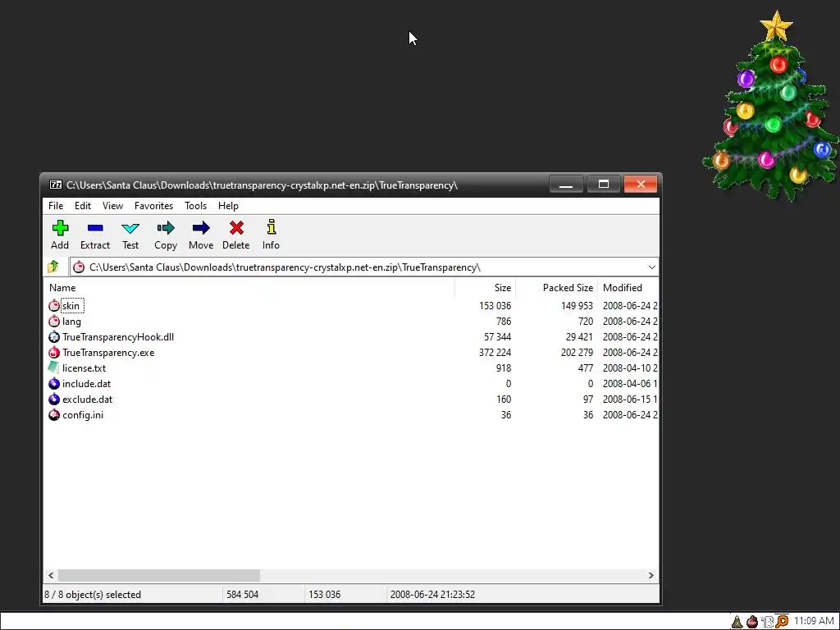Click the ornament icon in the address bar
Screen dimensions: 840x630
point(79,267)
